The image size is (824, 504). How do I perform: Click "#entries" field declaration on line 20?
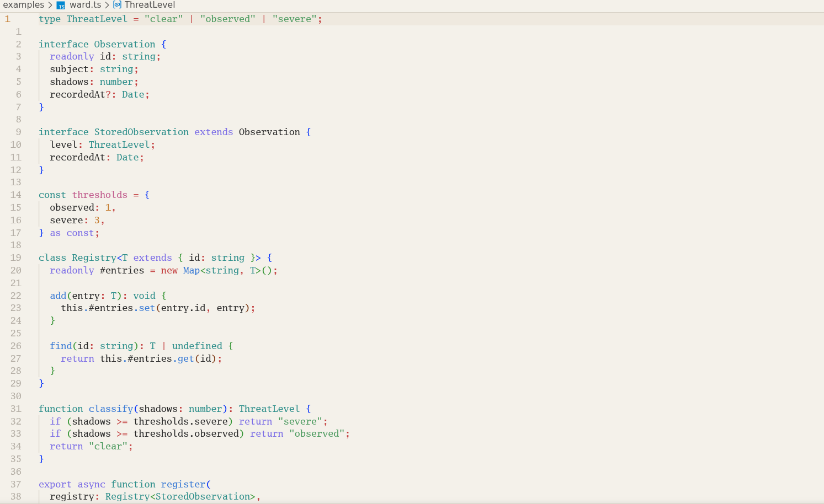point(122,270)
